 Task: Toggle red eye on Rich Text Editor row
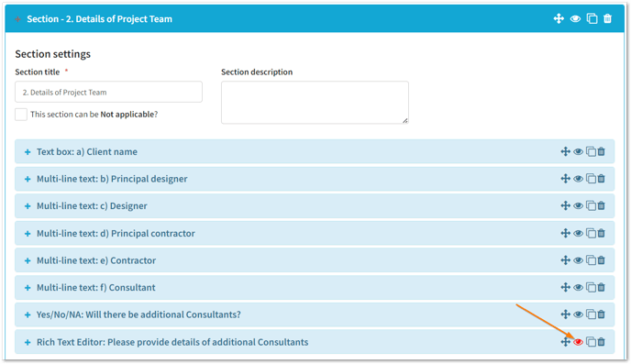pos(579,342)
